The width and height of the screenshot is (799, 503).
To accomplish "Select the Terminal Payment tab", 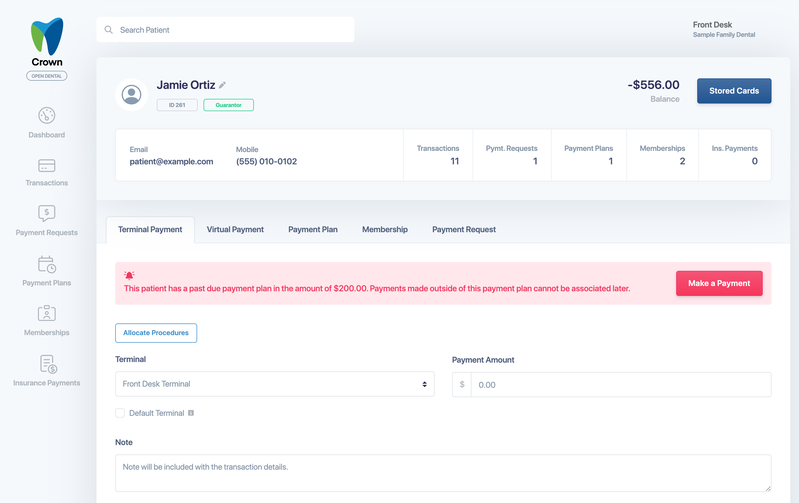I will [150, 229].
